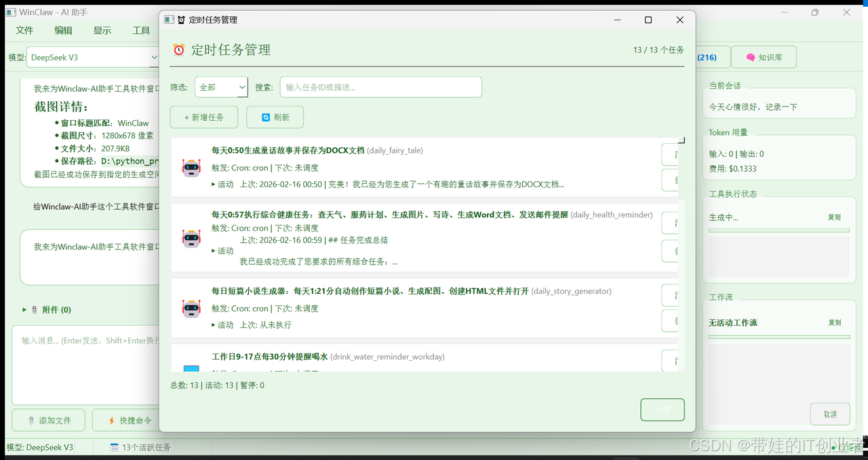The image size is (868, 460).
Task: Click the lightning icon on 快捷命令 button
Action: click(x=112, y=421)
